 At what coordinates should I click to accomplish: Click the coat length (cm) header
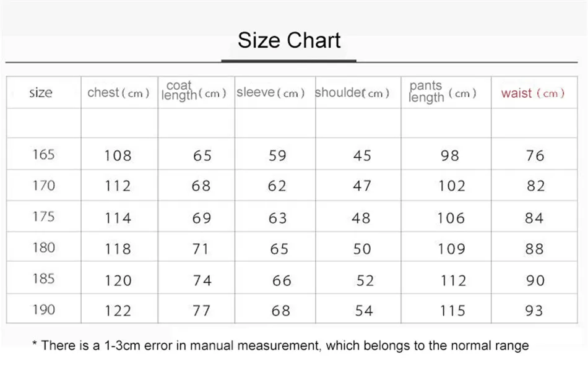click(193, 91)
